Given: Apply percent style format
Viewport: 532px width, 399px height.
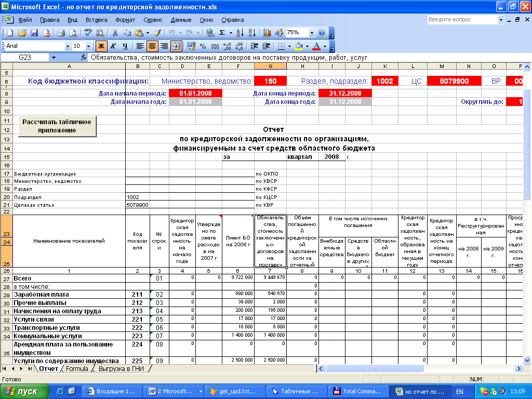Looking at the screenshot, I should pyautogui.click(x=203, y=46).
